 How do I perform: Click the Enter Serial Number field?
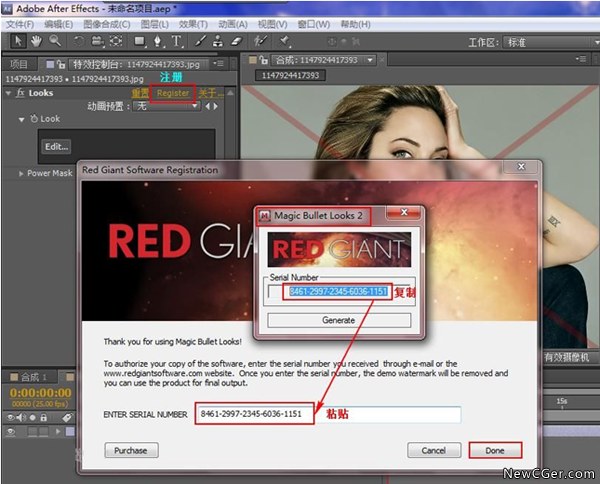(328, 414)
